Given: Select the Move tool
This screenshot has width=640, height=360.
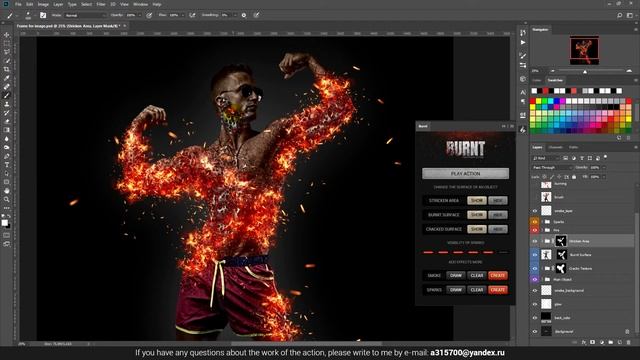Looking at the screenshot, I should point(7,35).
